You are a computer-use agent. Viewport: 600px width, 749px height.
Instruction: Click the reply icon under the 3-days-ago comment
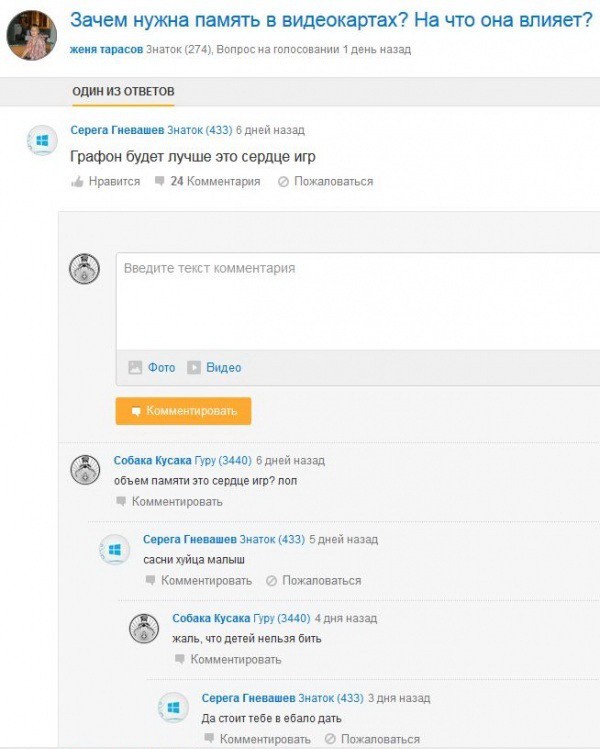tap(209, 739)
